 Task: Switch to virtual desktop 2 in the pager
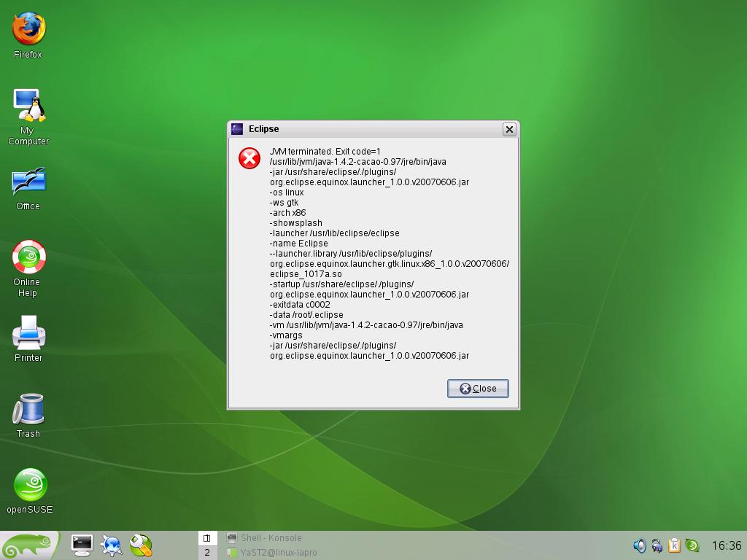(207, 553)
